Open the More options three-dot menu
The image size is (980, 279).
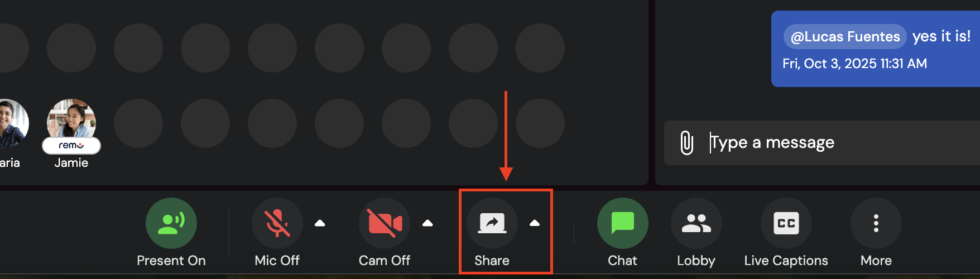876,223
